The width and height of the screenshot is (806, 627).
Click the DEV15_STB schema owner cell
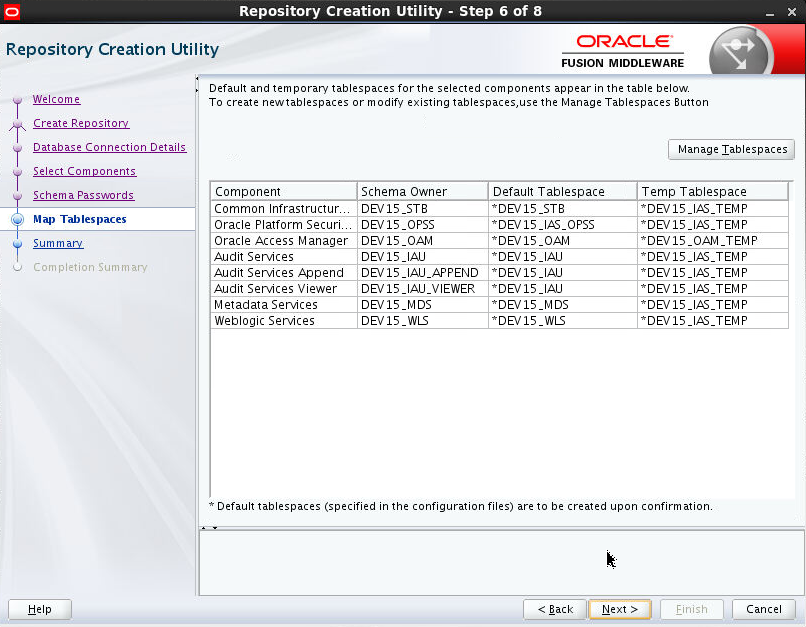tap(423, 209)
